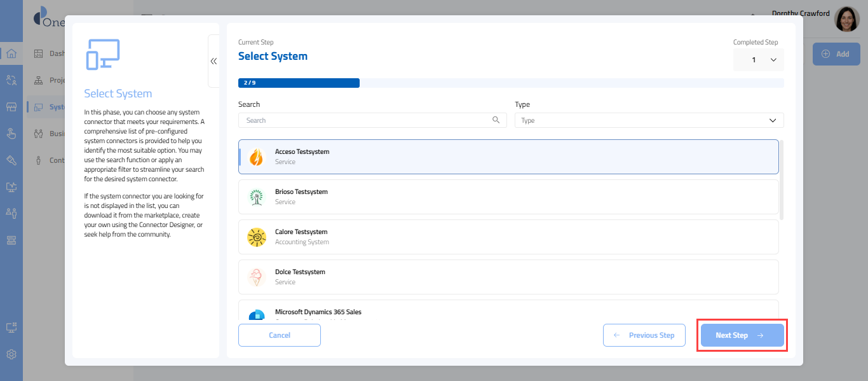Open the Type filter dropdown
Screen dimensions: 868x381
tap(649, 120)
